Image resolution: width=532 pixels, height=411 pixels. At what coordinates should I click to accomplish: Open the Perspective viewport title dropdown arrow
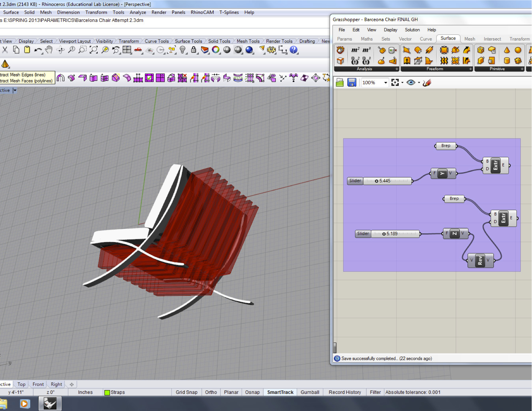pyautogui.click(x=15, y=91)
